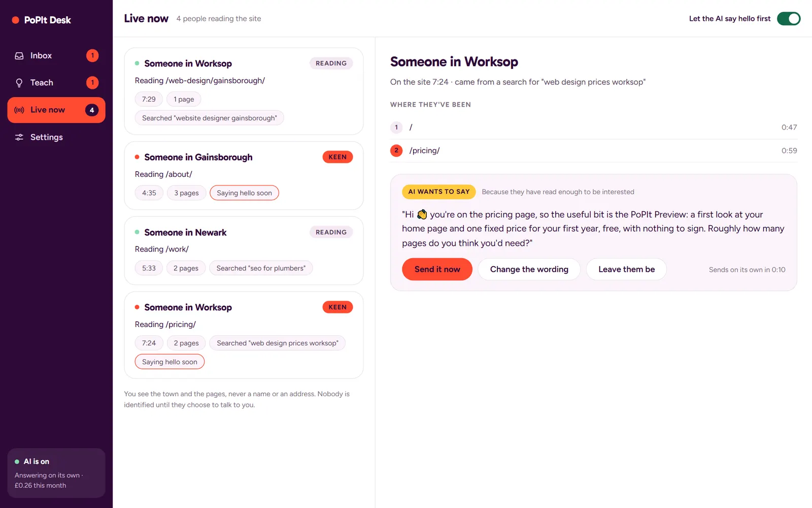Image resolution: width=812 pixels, height=508 pixels.
Task: Choose Change the wording
Action: pos(529,269)
